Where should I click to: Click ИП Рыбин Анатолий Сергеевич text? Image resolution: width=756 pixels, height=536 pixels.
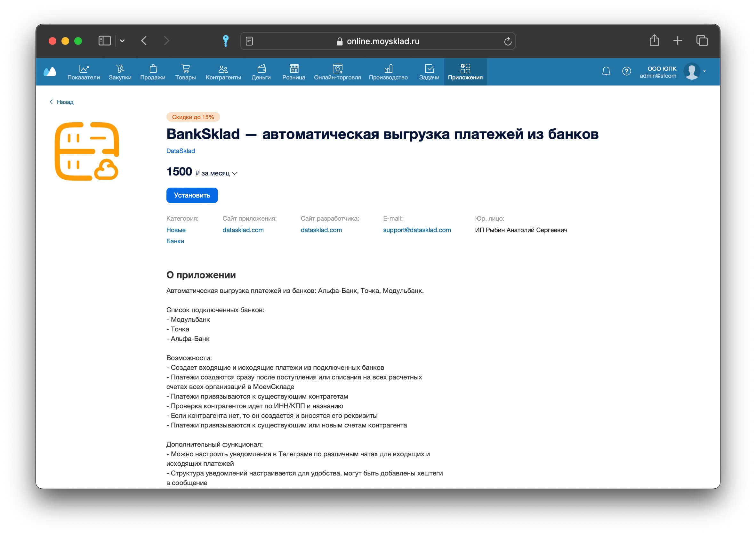click(521, 230)
